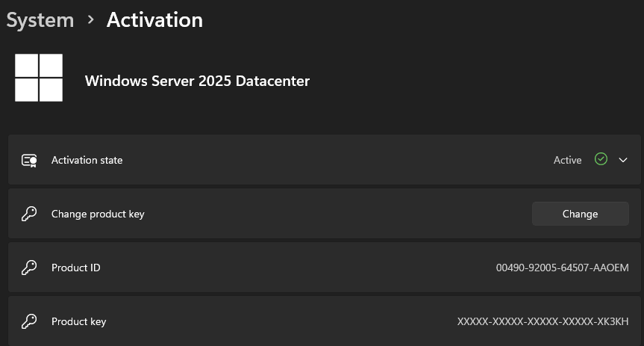Click the key icon beside Product ID
This screenshot has width=644, height=346.
[29, 268]
